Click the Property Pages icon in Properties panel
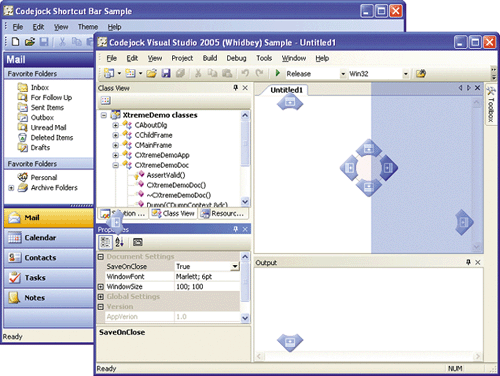Viewport: 500px width, 376px height. pos(138,242)
